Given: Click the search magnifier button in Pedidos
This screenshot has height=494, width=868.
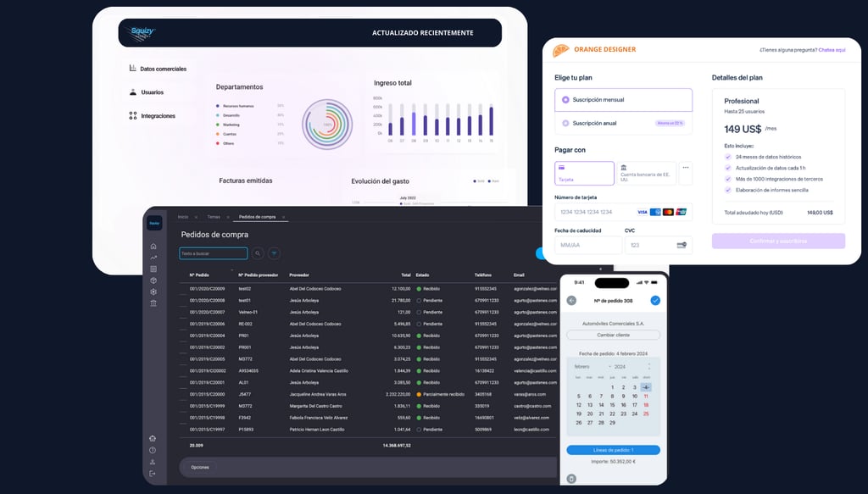Looking at the screenshot, I should pos(258,253).
